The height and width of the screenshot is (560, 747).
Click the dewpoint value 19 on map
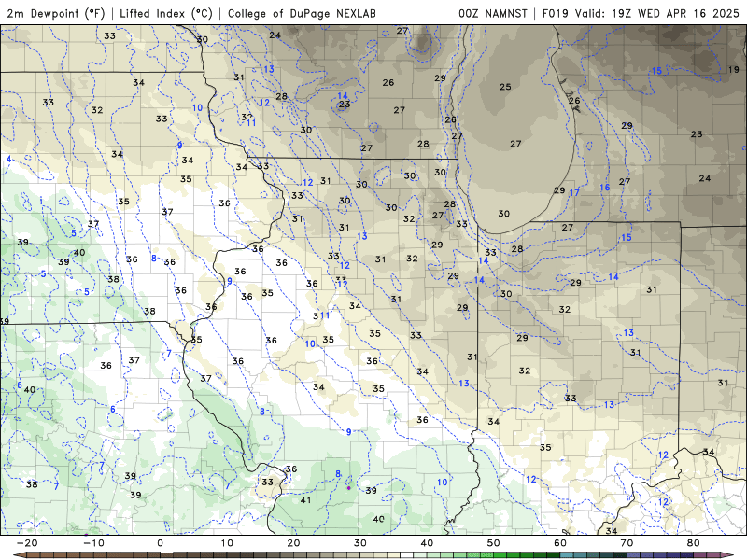(x=734, y=69)
